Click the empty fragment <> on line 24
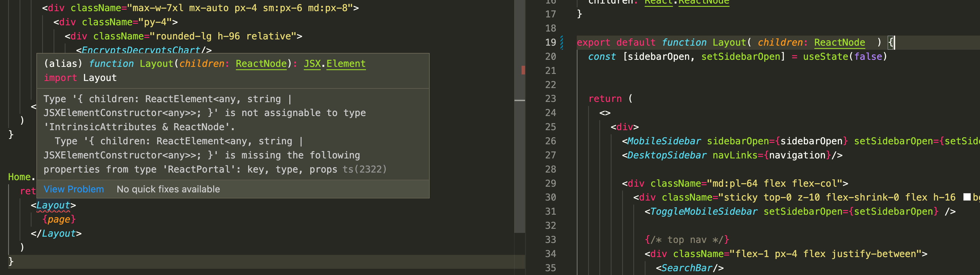The height and width of the screenshot is (275, 980). coord(605,112)
